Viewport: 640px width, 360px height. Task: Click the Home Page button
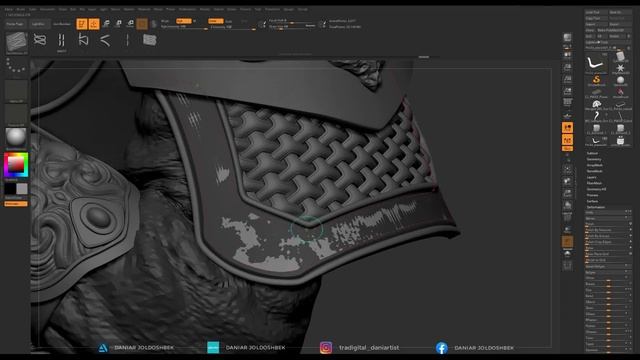coord(15,24)
